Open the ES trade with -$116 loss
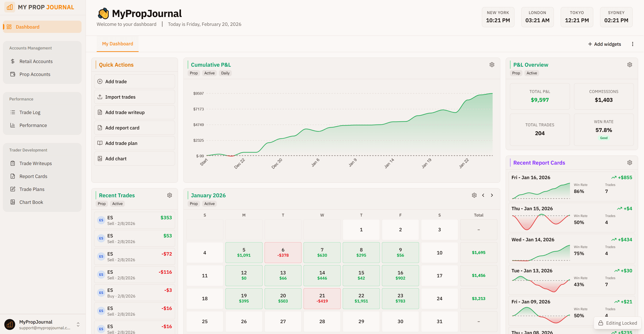The image size is (644, 334). point(135,275)
